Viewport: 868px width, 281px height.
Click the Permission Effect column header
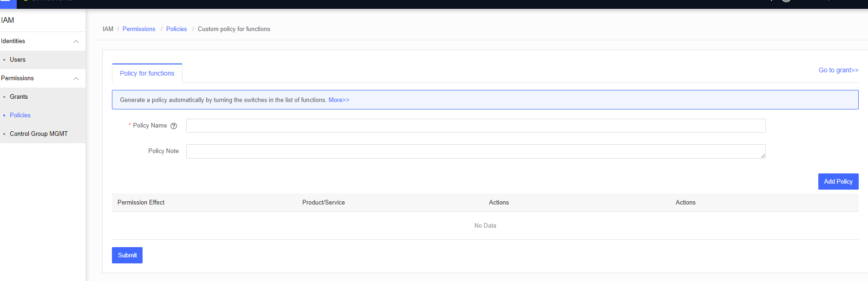(141, 203)
